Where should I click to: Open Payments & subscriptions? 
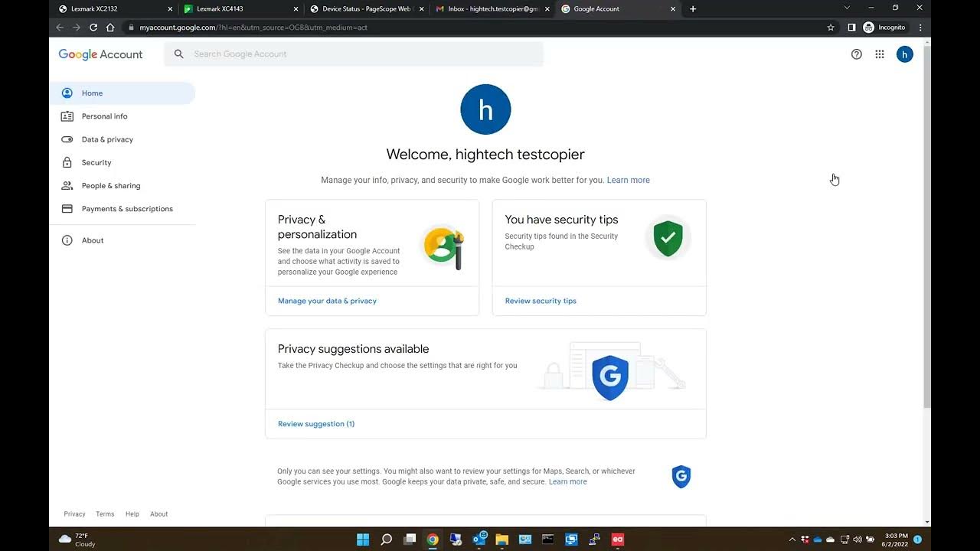[122, 209]
